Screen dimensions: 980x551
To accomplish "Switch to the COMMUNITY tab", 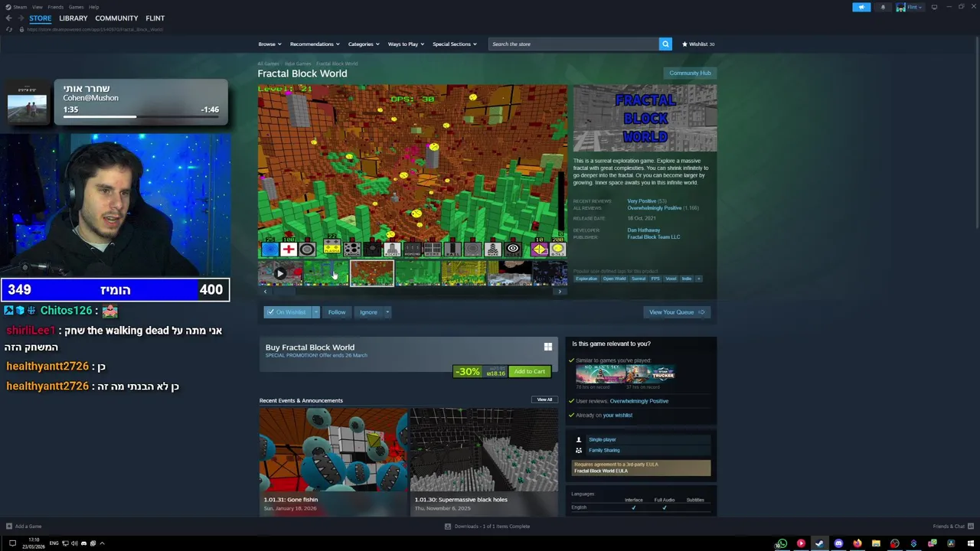I will [116, 18].
